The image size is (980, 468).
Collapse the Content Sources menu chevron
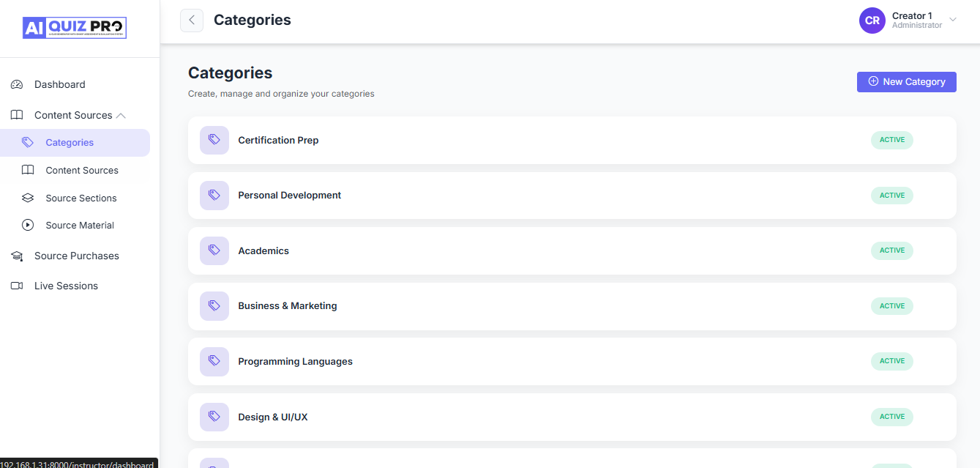[121, 115]
